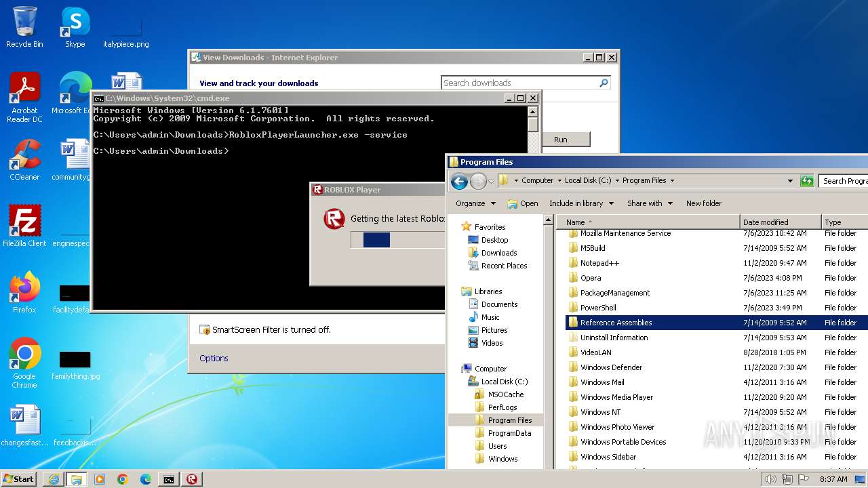Click New folder toolbar button
Image resolution: width=868 pixels, height=488 pixels.
704,203
